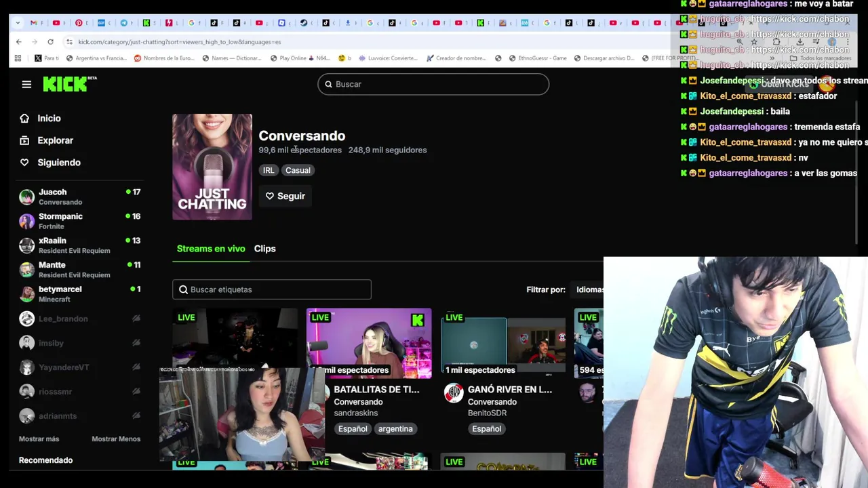868x488 pixels.
Task: Click the kick.com address bar URL
Action: point(179,42)
